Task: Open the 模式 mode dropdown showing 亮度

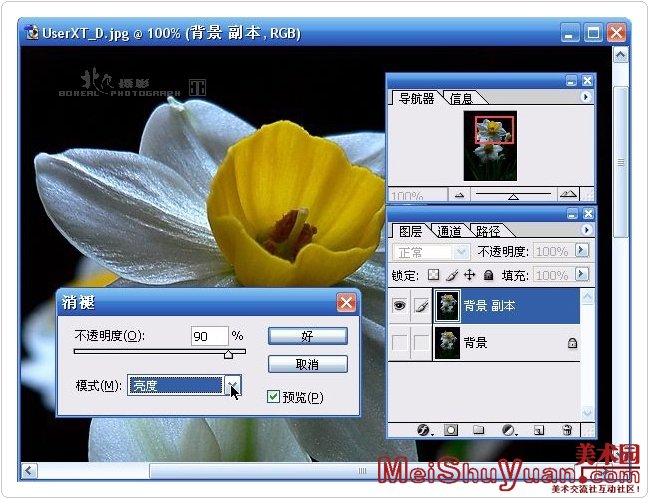Action: tap(233, 386)
